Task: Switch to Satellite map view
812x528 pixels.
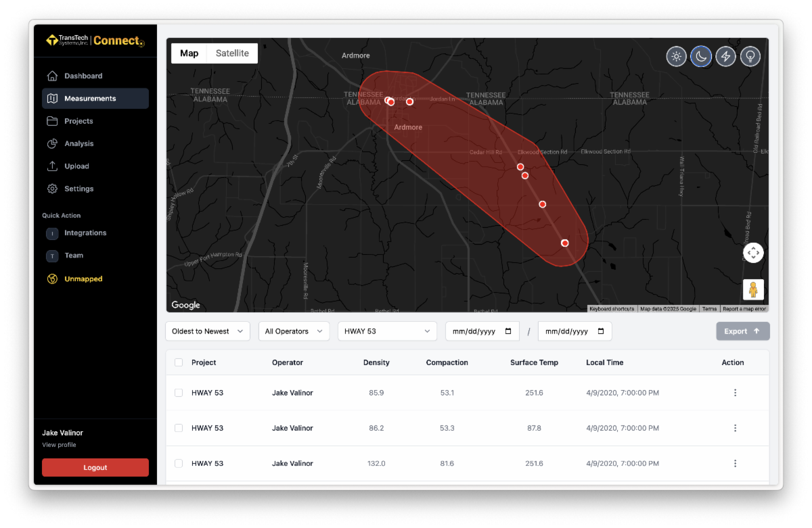Action: tap(232, 53)
